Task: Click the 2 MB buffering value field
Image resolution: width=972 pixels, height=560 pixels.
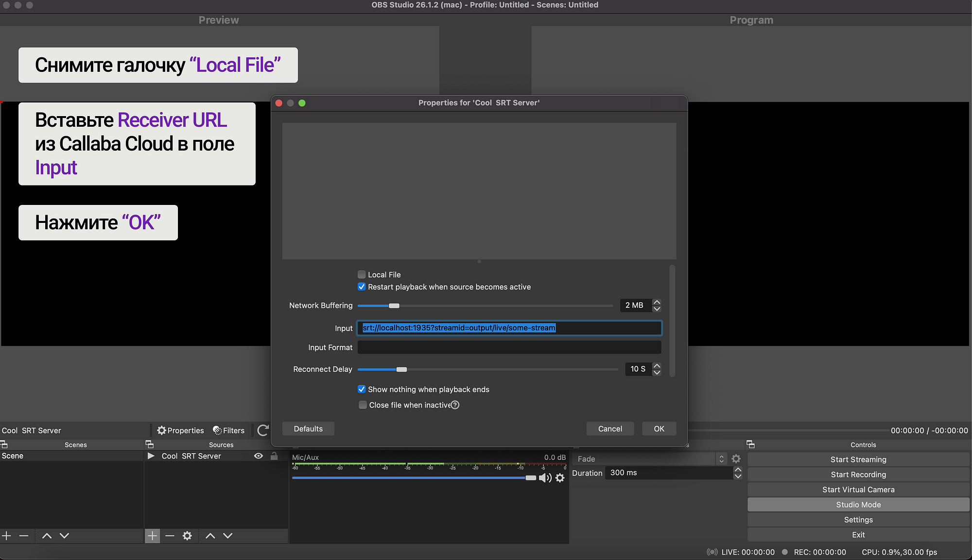Action: [x=636, y=305]
